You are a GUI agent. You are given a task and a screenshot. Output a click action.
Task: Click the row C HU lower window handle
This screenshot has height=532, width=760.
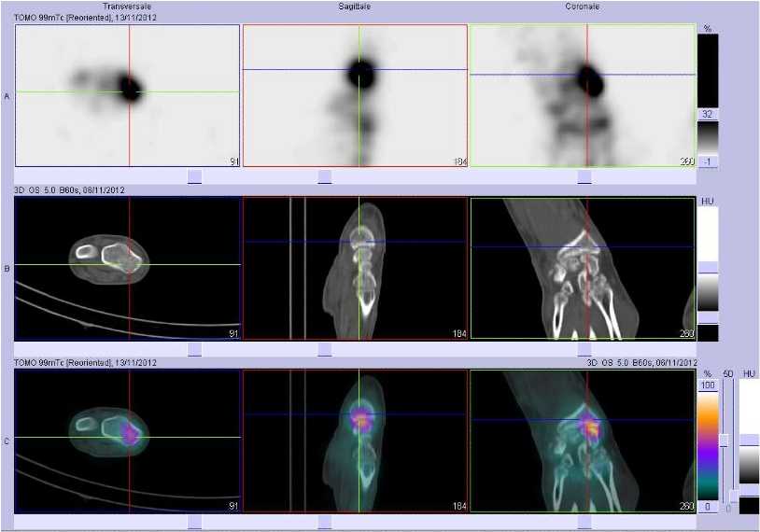(749, 490)
